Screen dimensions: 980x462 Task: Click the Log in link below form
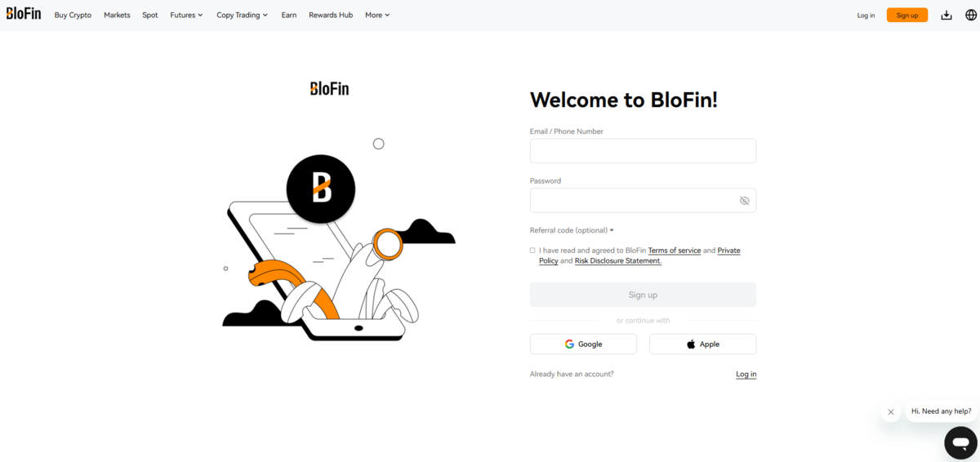746,375
